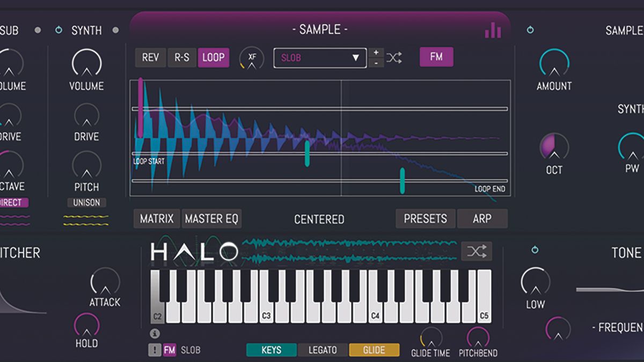The height and width of the screenshot is (362, 644).
Task: Enable the R-S round-robin option
Action: (181, 57)
